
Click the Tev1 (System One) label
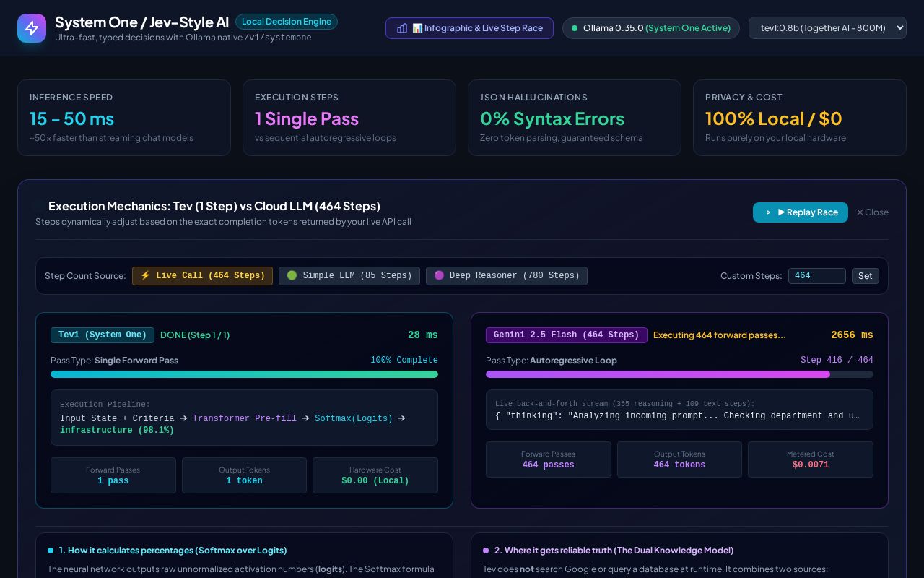tap(103, 335)
